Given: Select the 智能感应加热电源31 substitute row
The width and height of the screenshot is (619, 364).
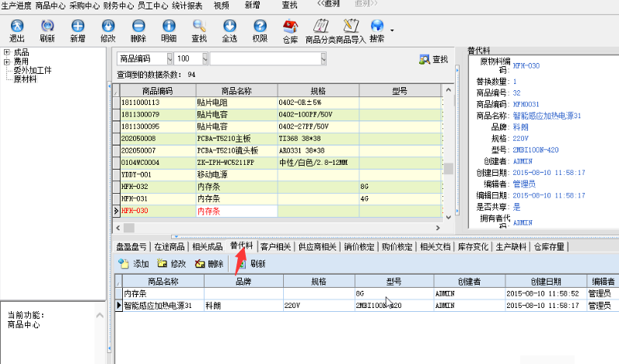Looking at the screenshot, I should click(x=367, y=306).
